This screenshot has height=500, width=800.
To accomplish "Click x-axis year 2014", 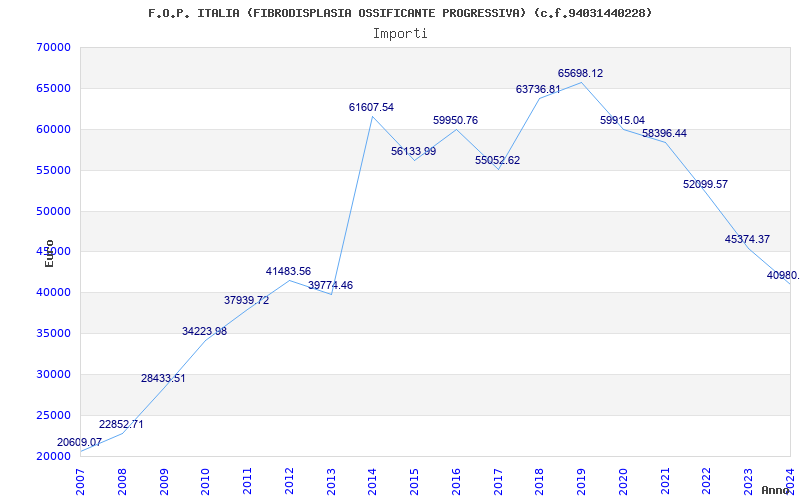I will [x=372, y=482].
